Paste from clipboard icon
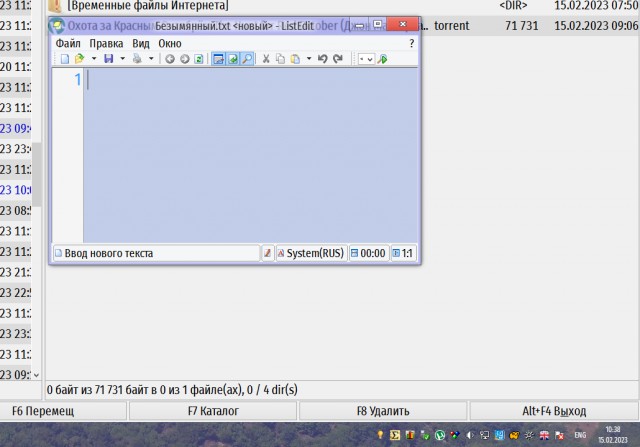Image resolution: width=640 pixels, height=447 pixels. point(295,59)
